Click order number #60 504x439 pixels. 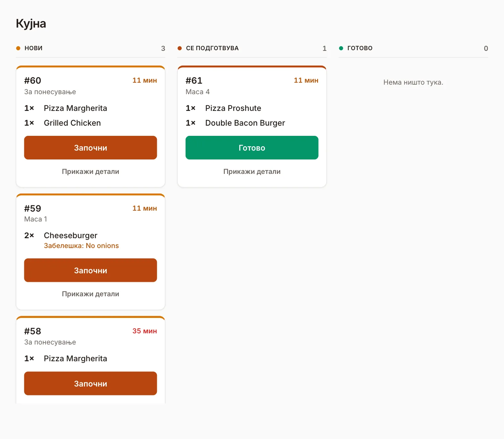pyautogui.click(x=32, y=80)
